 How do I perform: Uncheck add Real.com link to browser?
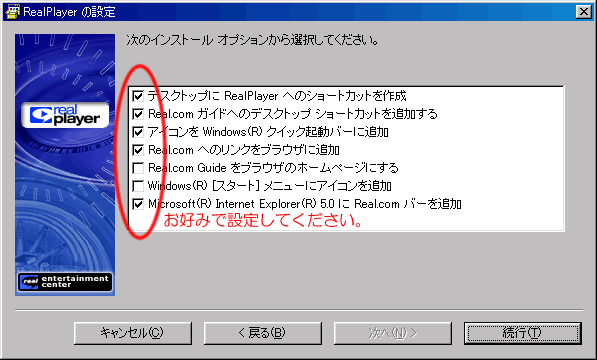tap(138, 150)
